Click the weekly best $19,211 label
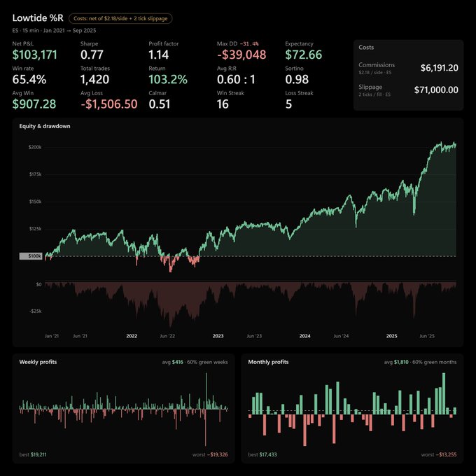Image resolution: width=476 pixels, height=476 pixels. (x=33, y=454)
